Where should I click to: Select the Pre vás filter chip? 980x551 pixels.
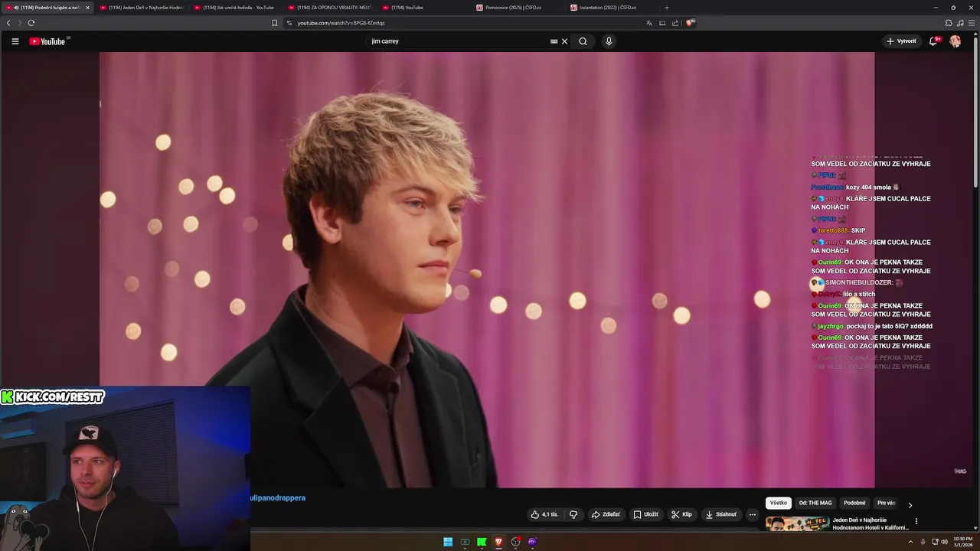coord(886,503)
